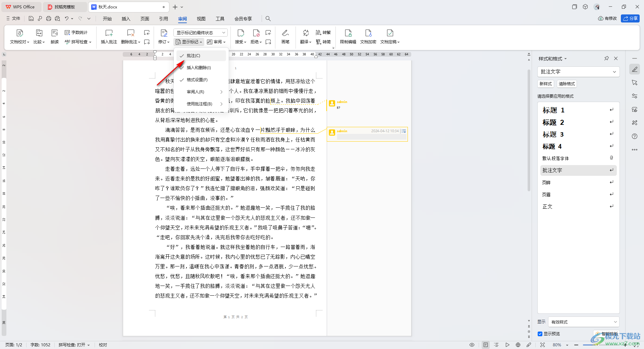Click the print icon in quick toolbar
This screenshot has width=644, height=349.
tap(49, 18)
